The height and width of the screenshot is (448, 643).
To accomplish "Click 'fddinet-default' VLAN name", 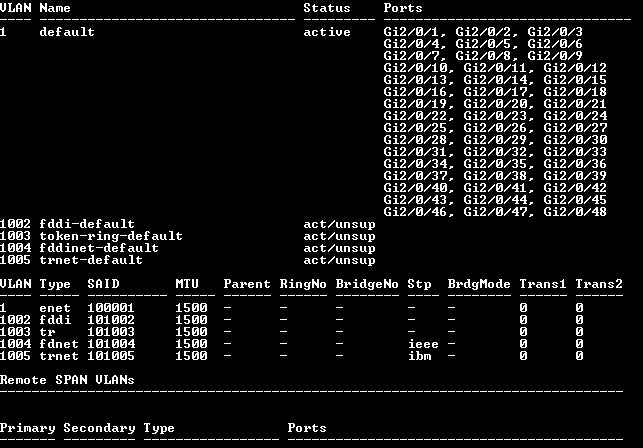I will click(x=99, y=248).
